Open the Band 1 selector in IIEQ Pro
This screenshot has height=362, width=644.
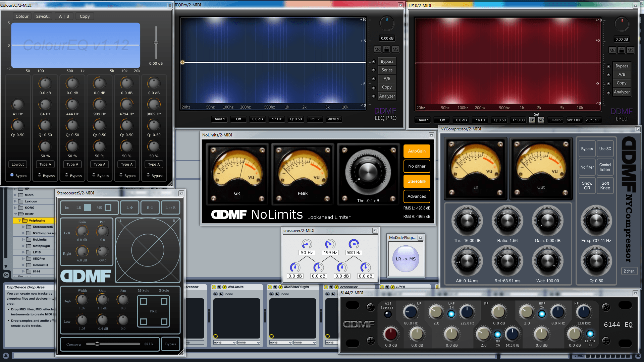coord(219,119)
